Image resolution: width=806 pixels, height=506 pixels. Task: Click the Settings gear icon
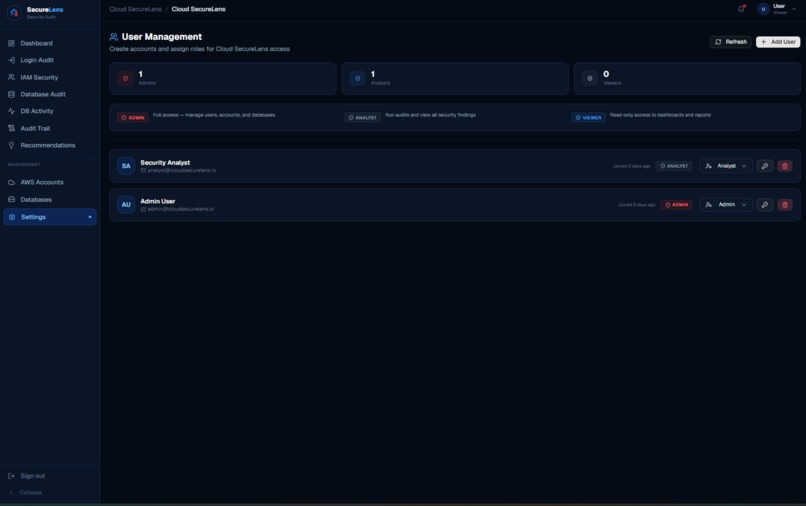[12, 217]
